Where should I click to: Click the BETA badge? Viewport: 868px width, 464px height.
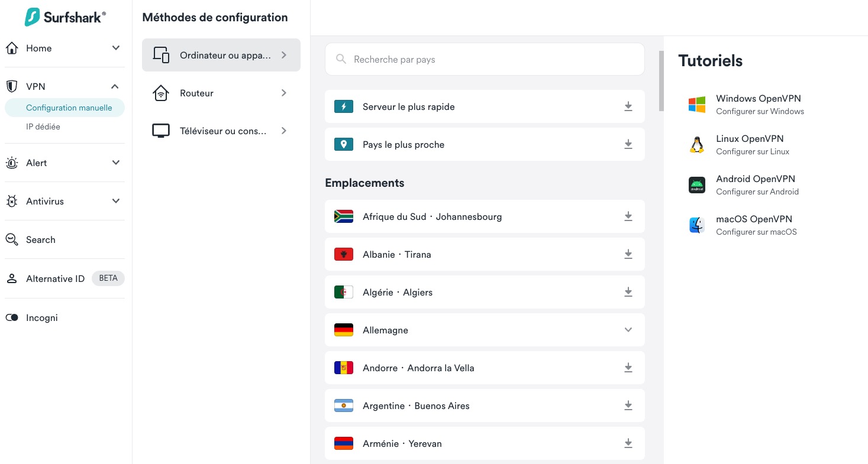pos(108,278)
